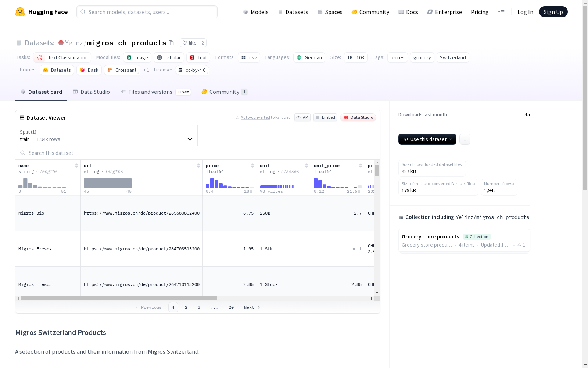Viewport: 588px width, 368px height.
Task: Click Next page in the pagination
Action: click(252, 307)
